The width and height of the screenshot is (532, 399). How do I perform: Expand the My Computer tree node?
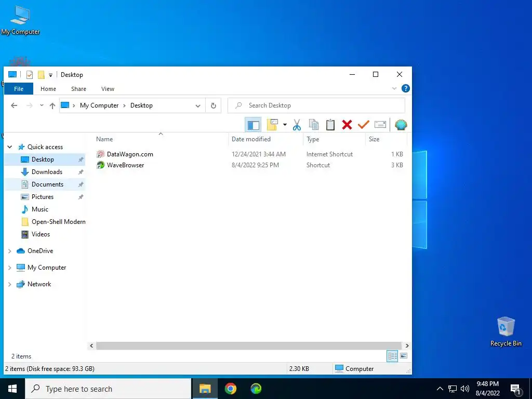tap(10, 268)
